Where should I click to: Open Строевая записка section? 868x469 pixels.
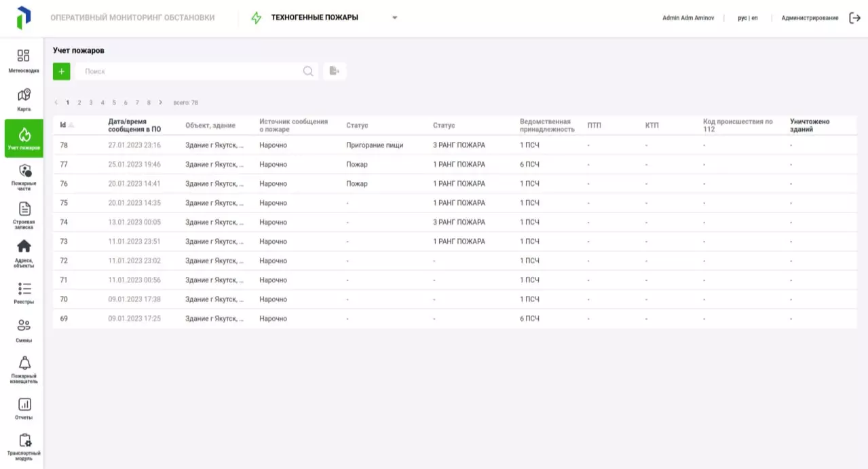24,216
